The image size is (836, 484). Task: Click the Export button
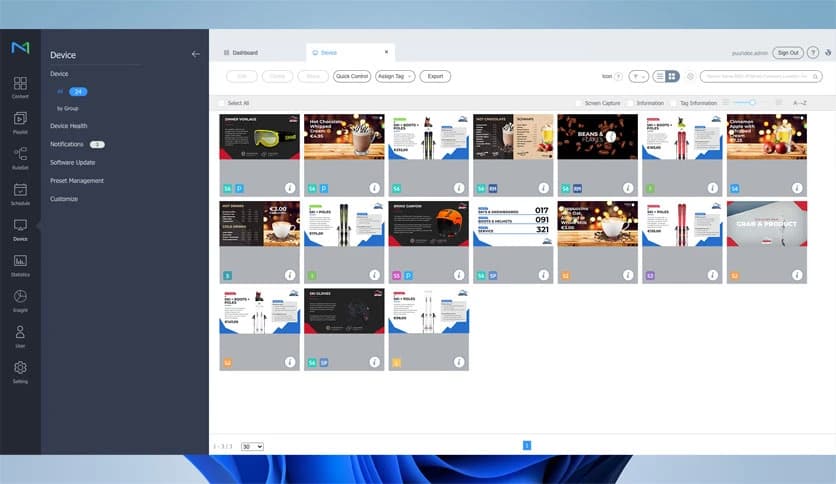point(435,76)
